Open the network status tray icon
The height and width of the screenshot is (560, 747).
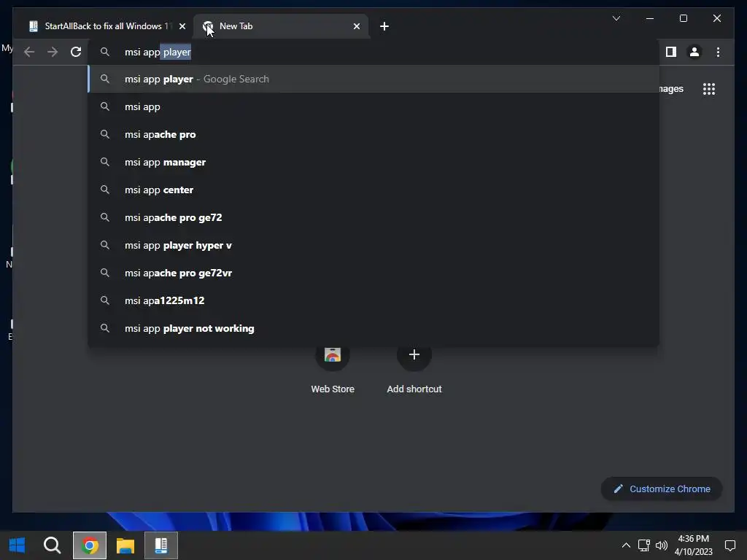pos(643,545)
